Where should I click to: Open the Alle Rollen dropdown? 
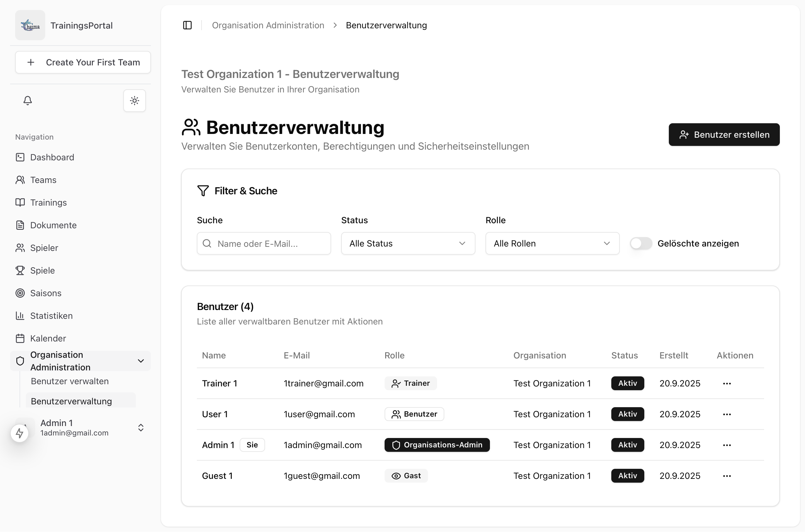point(552,243)
